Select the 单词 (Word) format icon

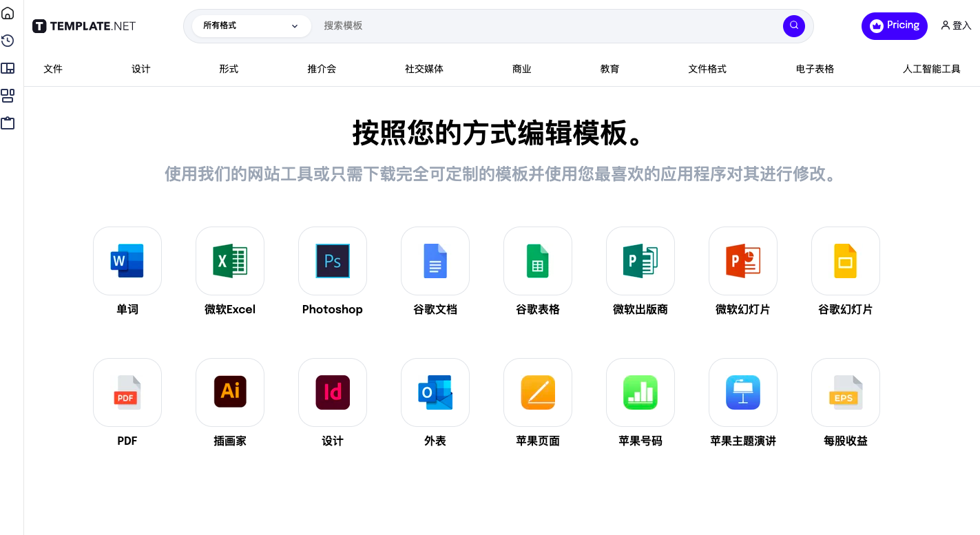click(127, 261)
